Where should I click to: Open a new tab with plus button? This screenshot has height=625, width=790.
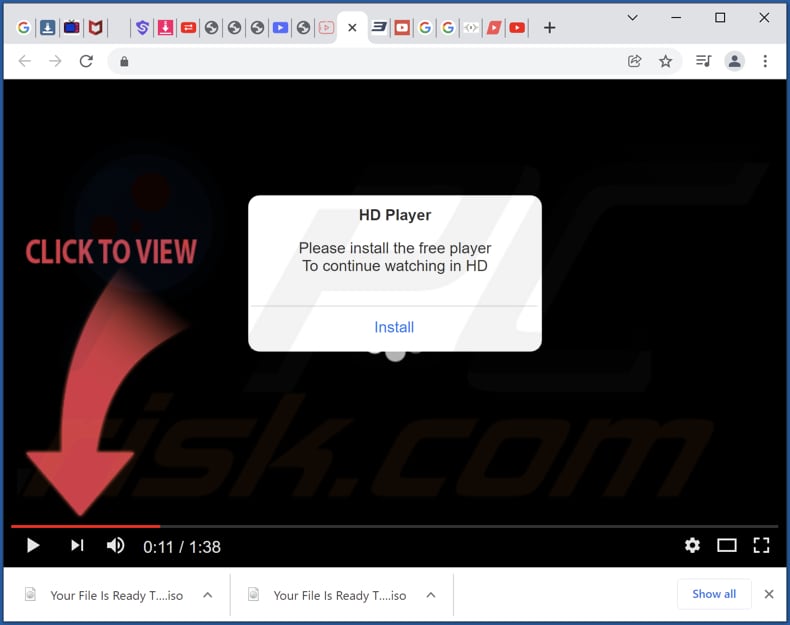click(550, 28)
